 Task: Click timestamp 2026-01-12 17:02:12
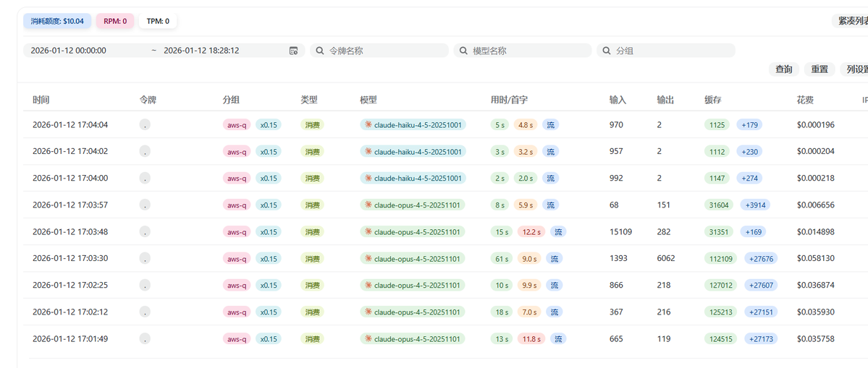coord(70,312)
